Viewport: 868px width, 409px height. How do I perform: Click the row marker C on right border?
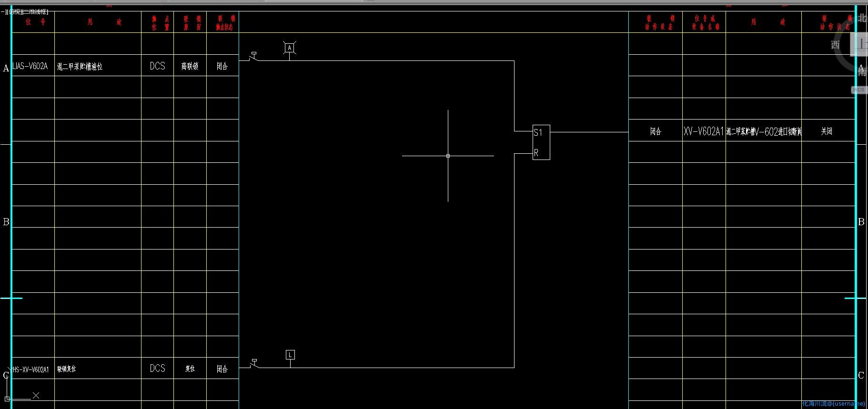(x=861, y=375)
